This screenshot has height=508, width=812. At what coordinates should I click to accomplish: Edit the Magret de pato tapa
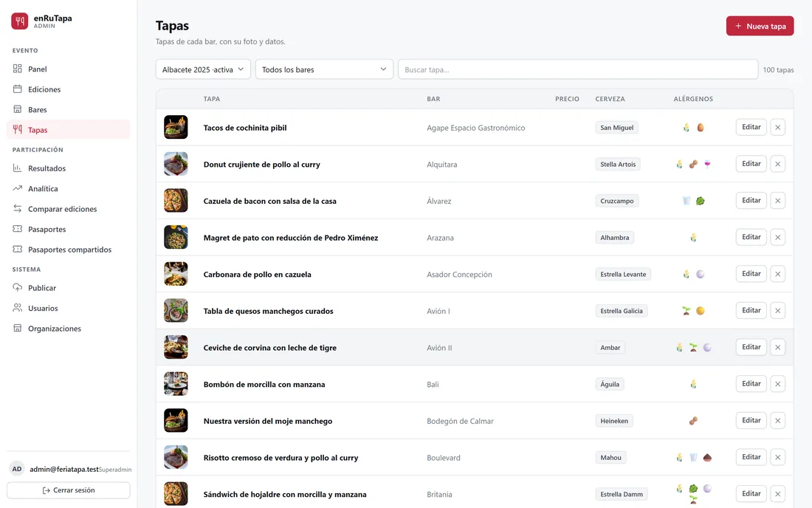[751, 237]
